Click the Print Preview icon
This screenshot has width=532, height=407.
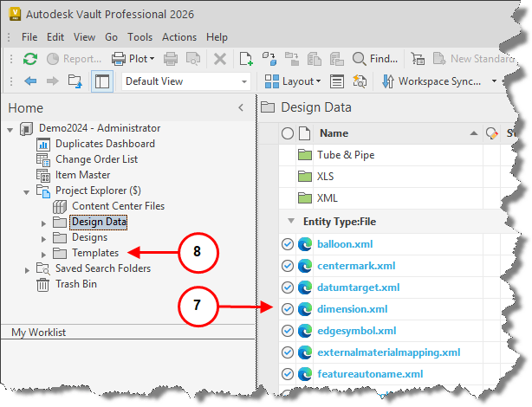[193, 59]
